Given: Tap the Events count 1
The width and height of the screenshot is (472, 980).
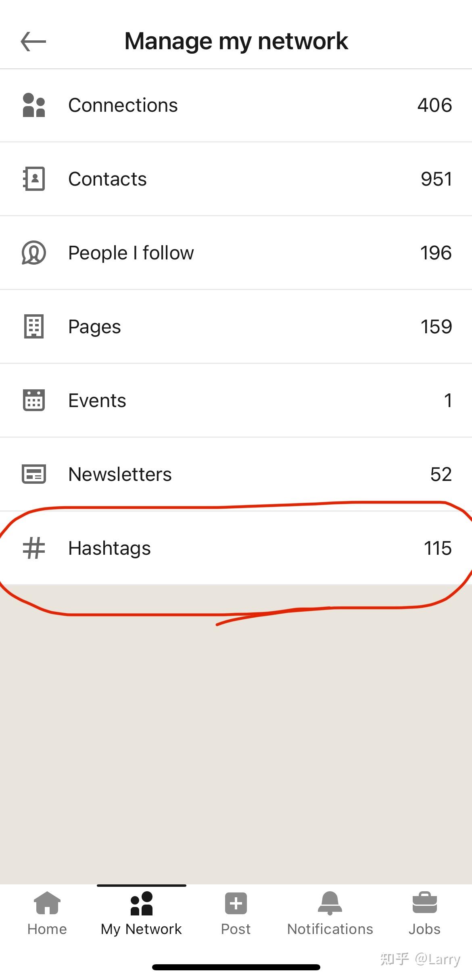Looking at the screenshot, I should 447,401.
